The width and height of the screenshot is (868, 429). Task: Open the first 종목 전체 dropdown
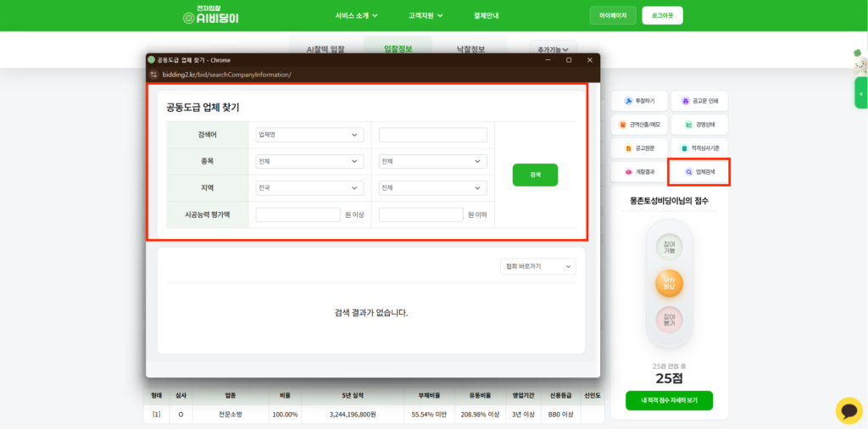(x=309, y=161)
